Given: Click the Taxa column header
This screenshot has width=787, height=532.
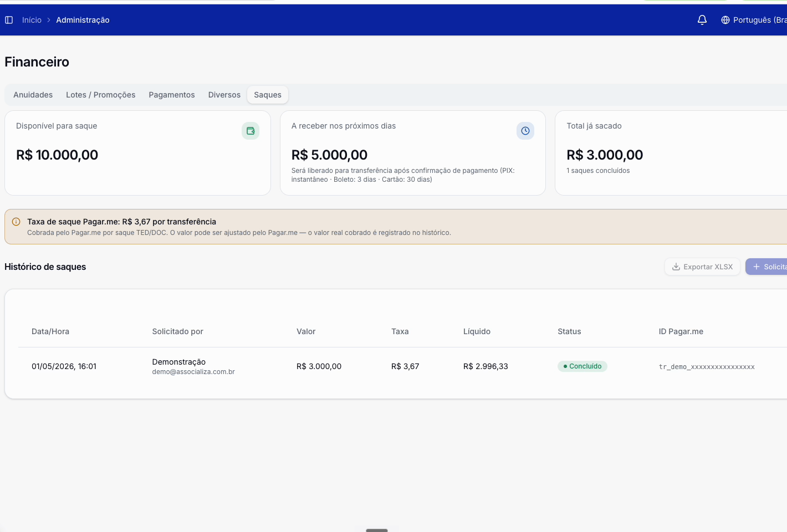Looking at the screenshot, I should point(400,331).
